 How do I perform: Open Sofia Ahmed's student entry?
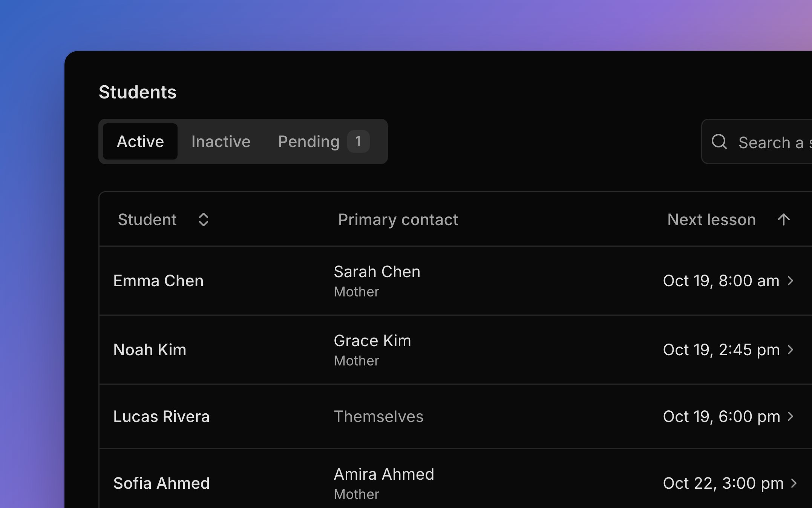coord(455,479)
